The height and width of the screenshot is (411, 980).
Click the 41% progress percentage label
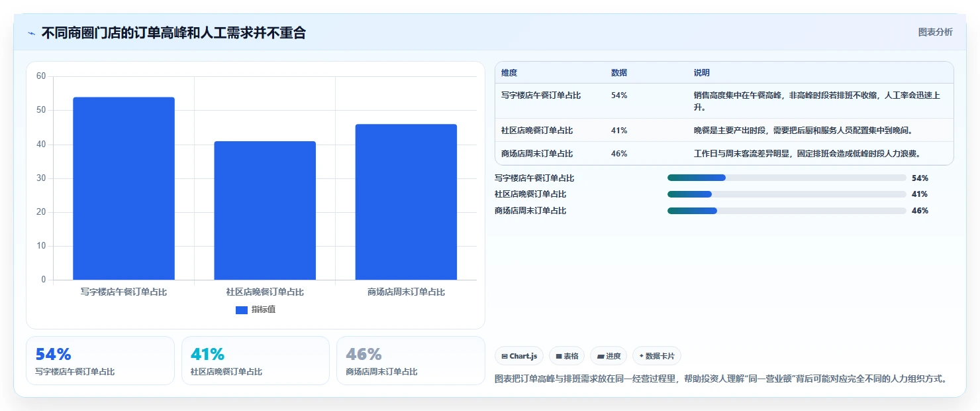click(920, 194)
